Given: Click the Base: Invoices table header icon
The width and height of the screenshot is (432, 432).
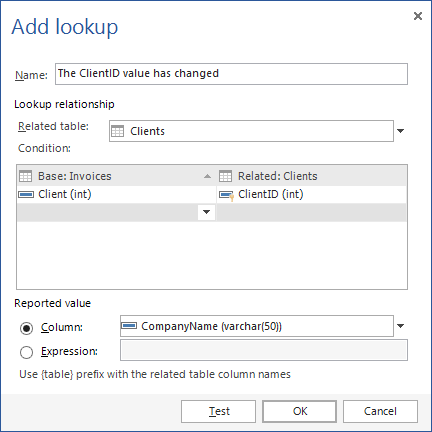Looking at the screenshot, I should [x=25, y=176].
